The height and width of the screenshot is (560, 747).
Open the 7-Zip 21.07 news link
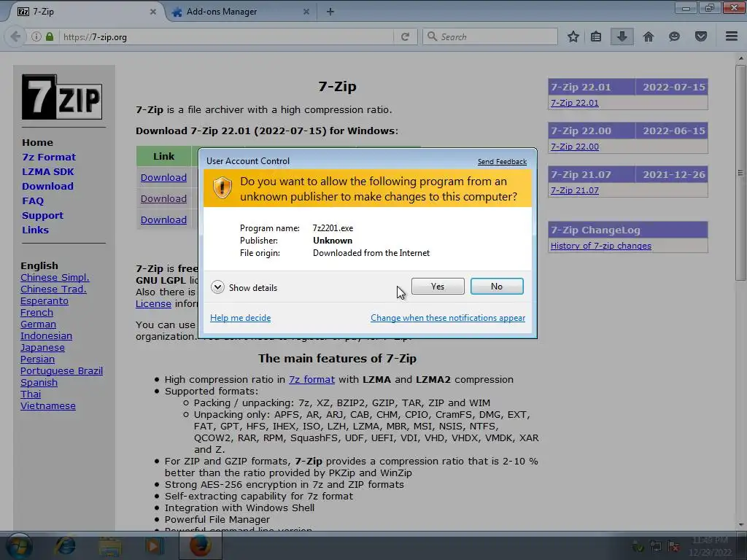[575, 190]
